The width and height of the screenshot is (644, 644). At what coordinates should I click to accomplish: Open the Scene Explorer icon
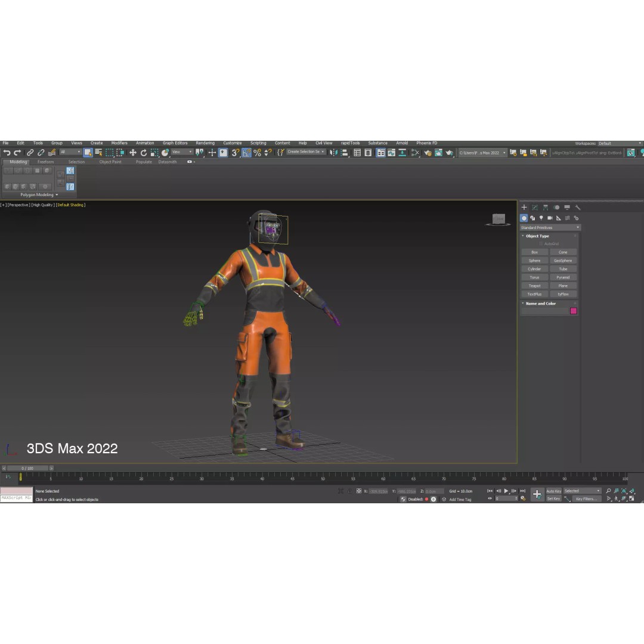tap(357, 153)
